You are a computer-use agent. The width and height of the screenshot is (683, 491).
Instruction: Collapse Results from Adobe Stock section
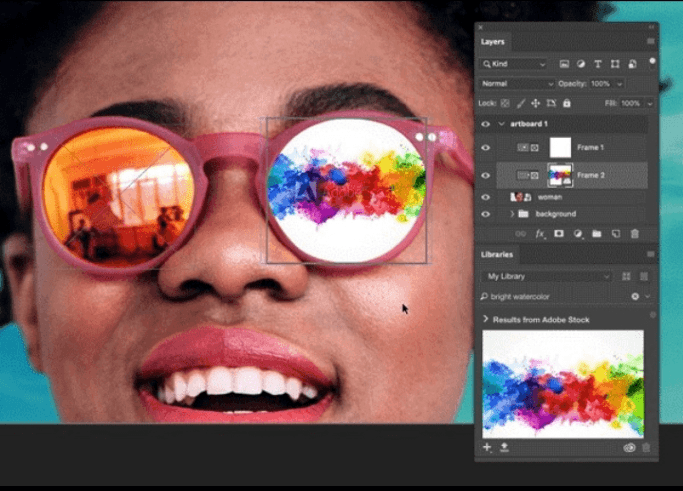[x=485, y=319]
